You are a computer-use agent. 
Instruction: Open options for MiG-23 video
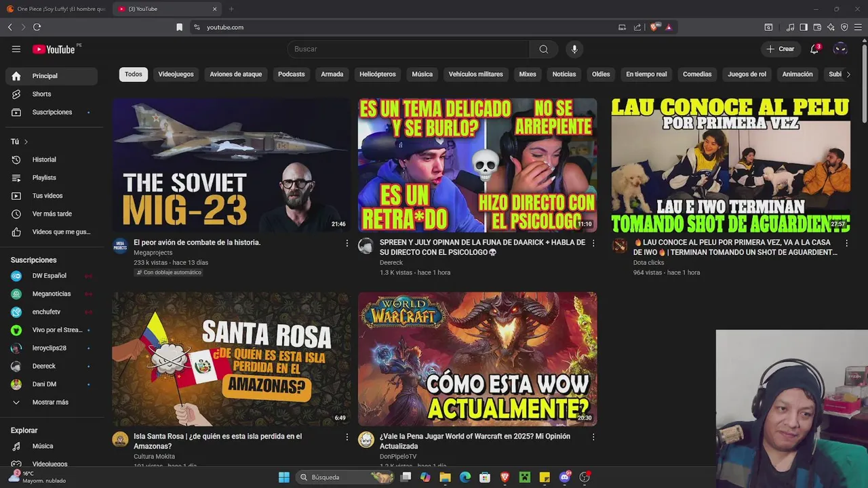[x=347, y=243]
